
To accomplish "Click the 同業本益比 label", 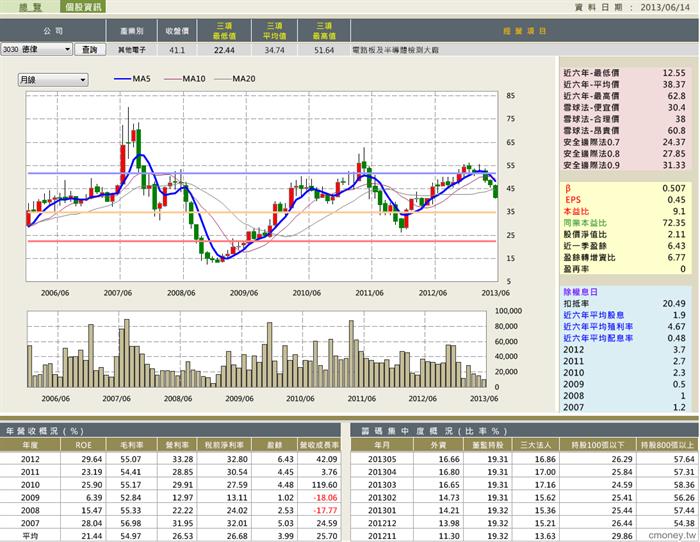I will point(585,223).
